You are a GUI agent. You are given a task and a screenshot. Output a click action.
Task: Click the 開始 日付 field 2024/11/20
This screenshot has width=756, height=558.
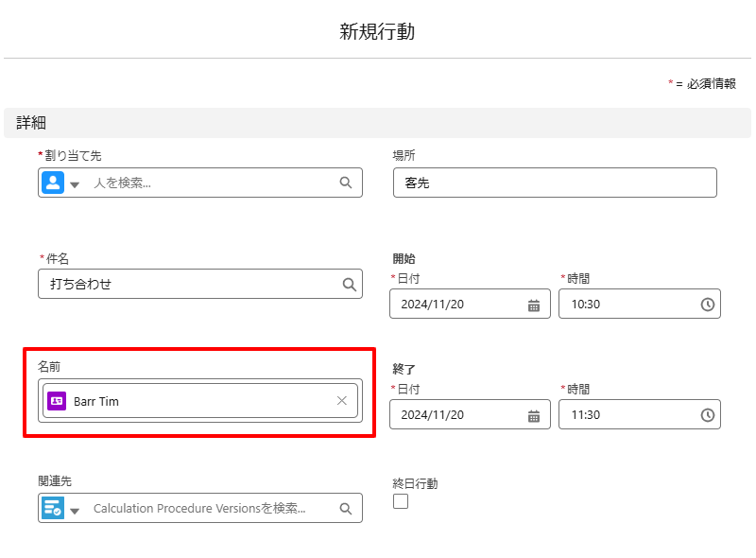point(470,305)
